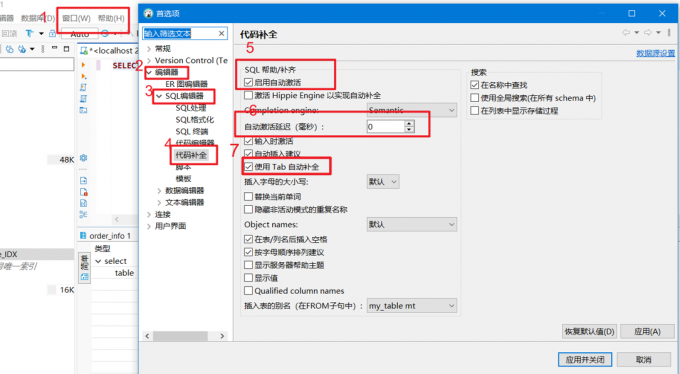Viewport: 680px width, 374px height.
Task: Check 隐藏非活动模式的重复名称 option
Action: (x=248, y=210)
